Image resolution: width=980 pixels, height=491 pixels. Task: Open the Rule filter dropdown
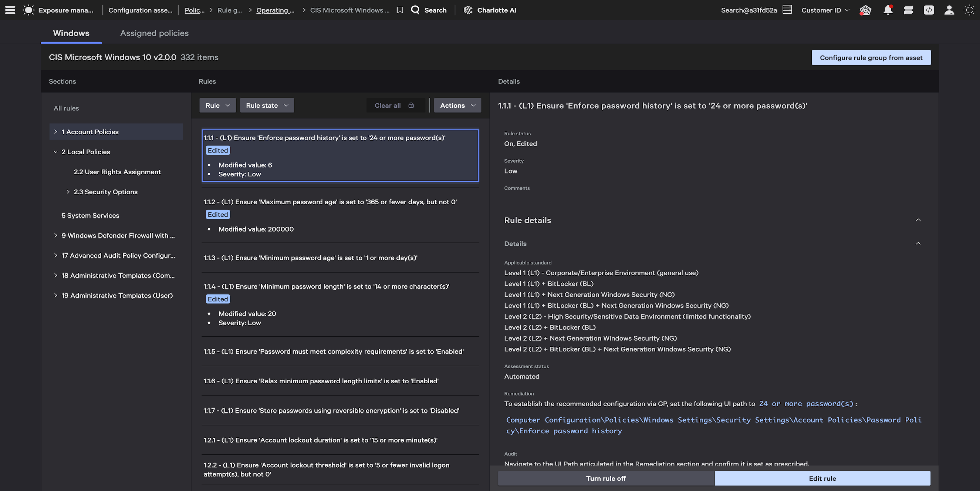tap(217, 105)
